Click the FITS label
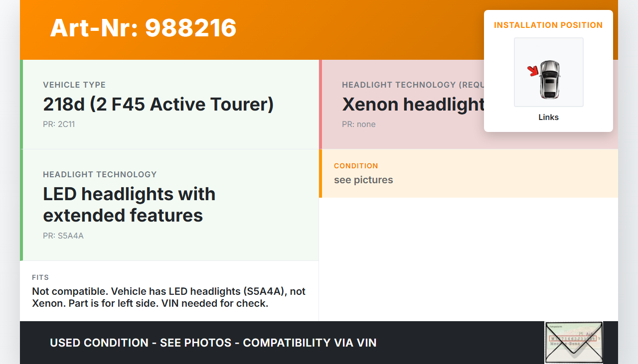This screenshot has height=364, width=638. [x=40, y=277]
